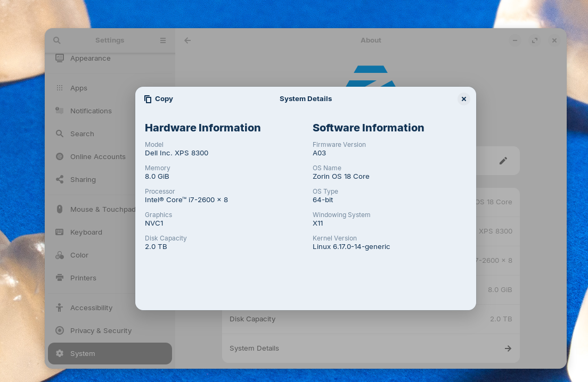Open the Settings hamburger menu
Viewport: 588px width, 382px height.
(163, 40)
